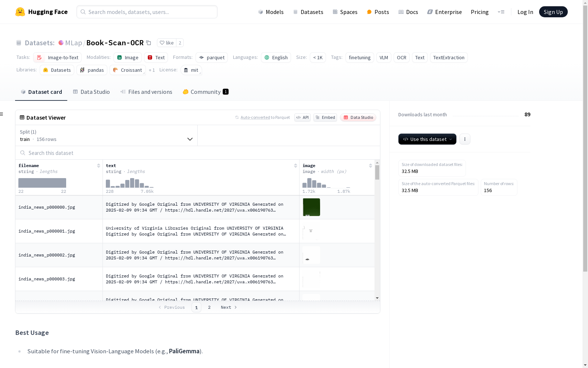
Task: Click the filename lengths histogram bar
Action: (42, 183)
